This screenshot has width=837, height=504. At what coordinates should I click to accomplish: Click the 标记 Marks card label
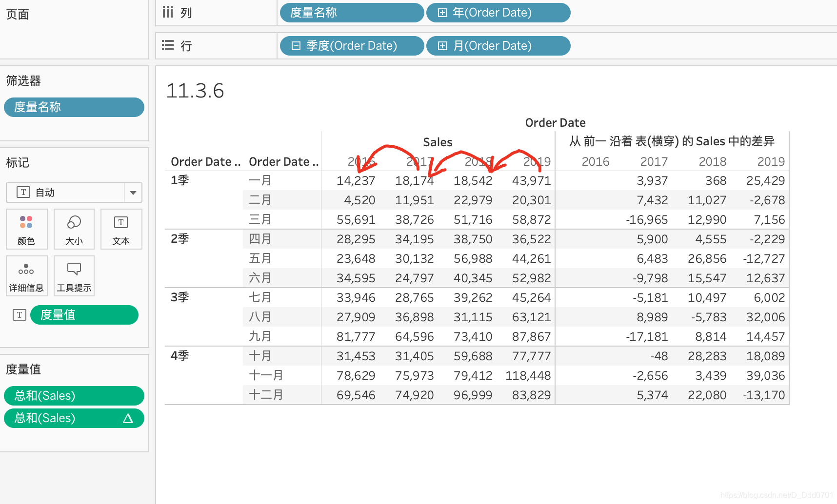[18, 163]
